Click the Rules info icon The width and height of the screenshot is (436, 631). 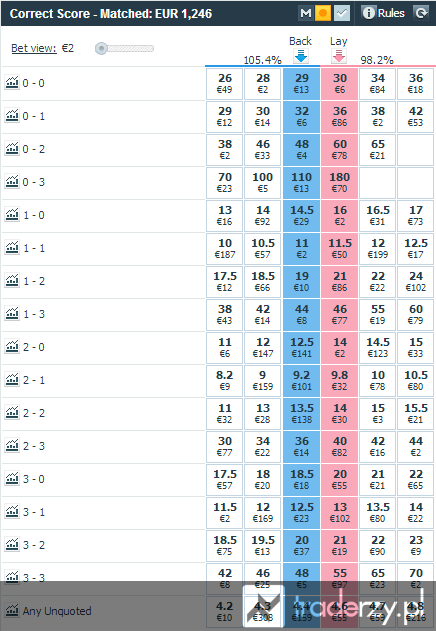point(368,13)
